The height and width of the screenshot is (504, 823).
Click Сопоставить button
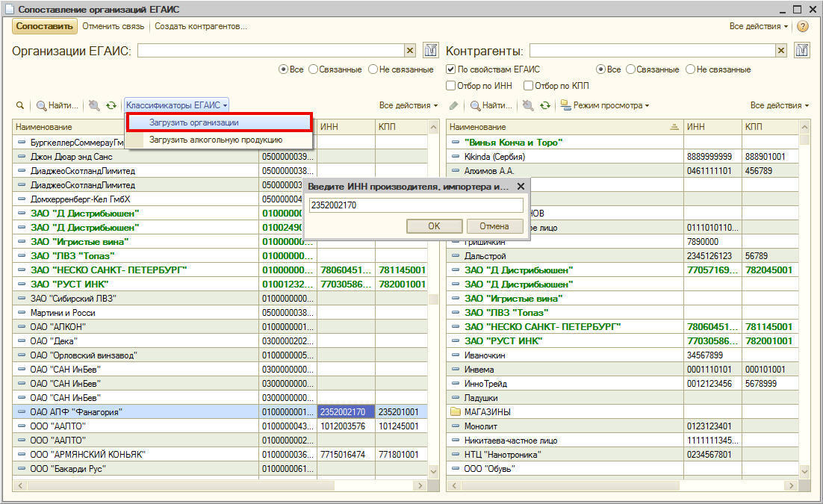coord(45,26)
